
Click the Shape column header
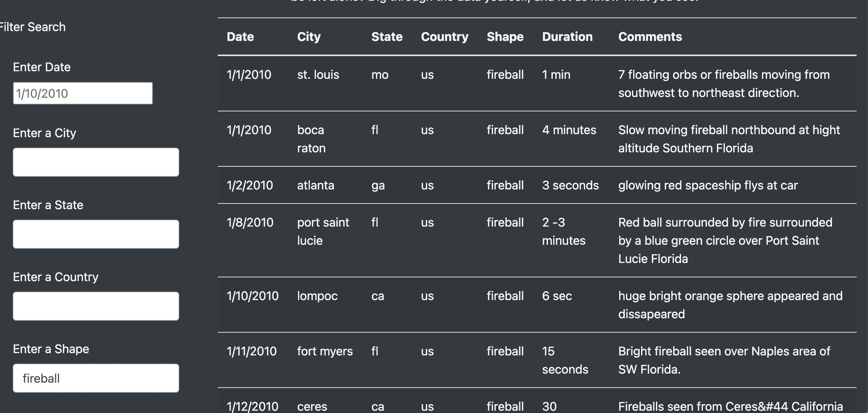pyautogui.click(x=505, y=37)
